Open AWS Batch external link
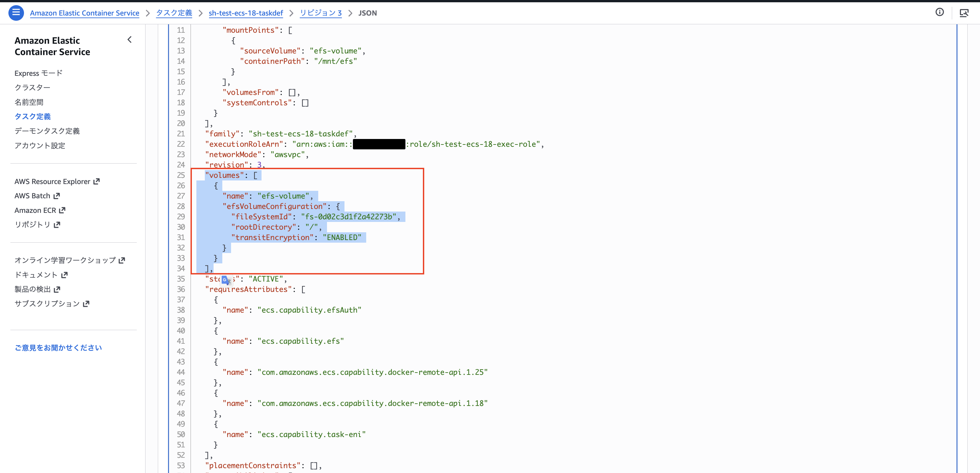The width and height of the screenshot is (980, 473). (x=37, y=195)
